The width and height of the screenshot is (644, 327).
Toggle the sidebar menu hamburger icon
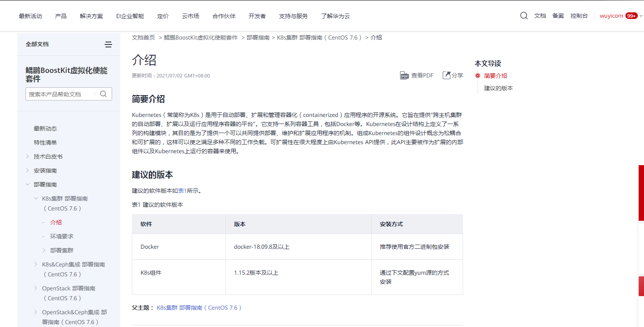(108, 44)
